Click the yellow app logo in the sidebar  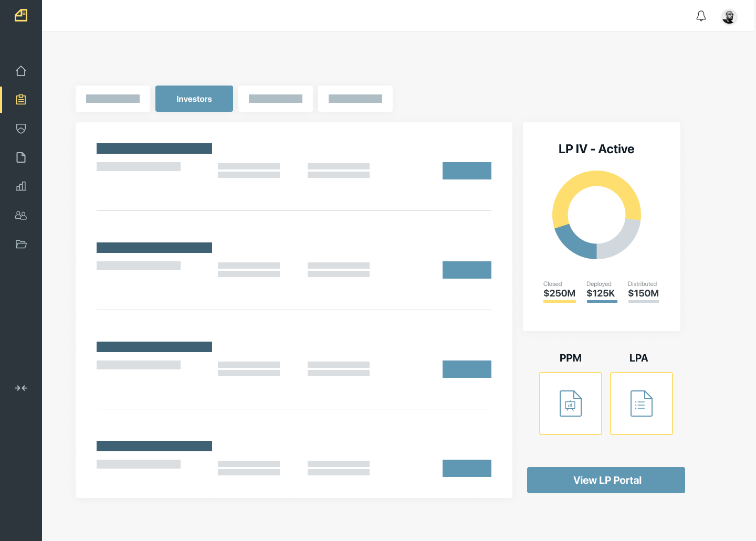click(21, 16)
